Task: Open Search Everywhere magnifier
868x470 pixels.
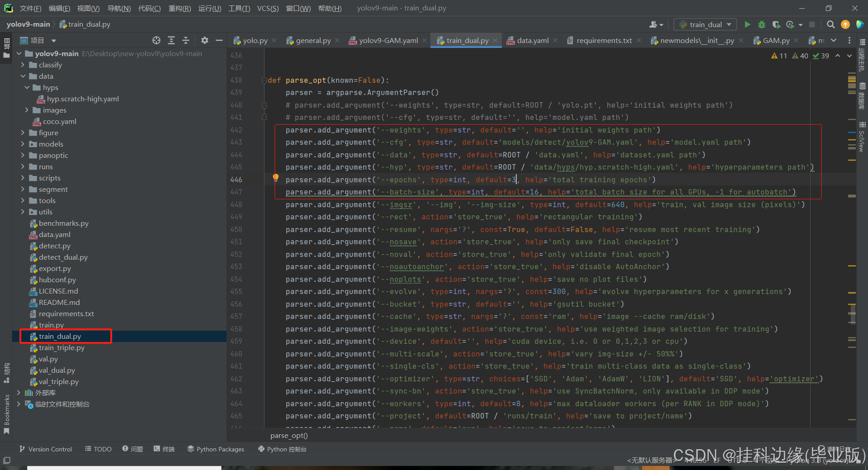Action: tap(830, 24)
